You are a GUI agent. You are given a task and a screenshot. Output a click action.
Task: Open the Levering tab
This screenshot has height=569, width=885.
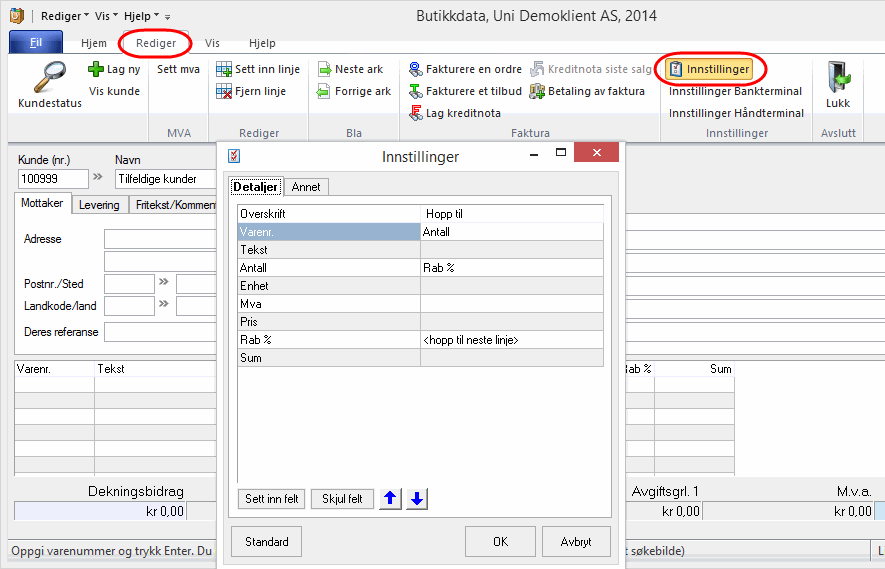tap(100, 204)
